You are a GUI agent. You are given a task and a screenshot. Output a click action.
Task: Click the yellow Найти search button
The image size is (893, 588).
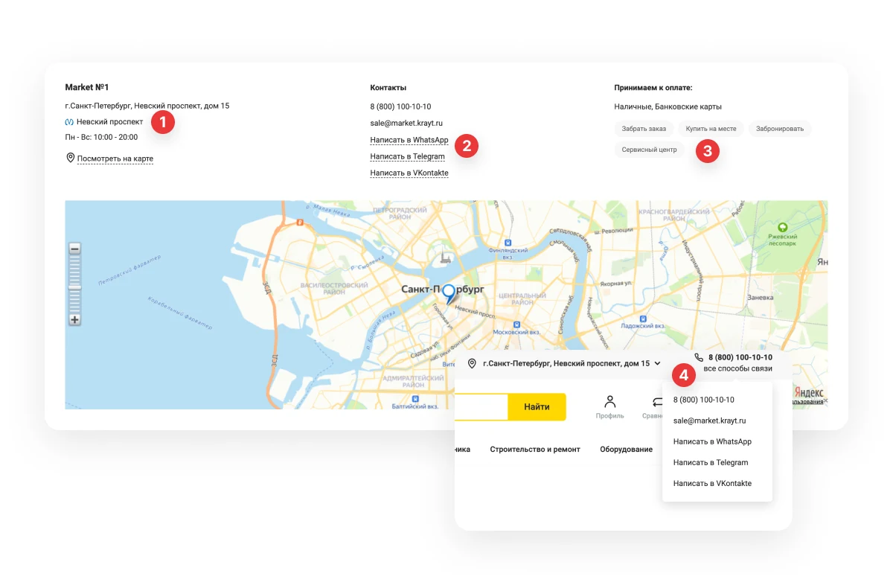tap(537, 407)
